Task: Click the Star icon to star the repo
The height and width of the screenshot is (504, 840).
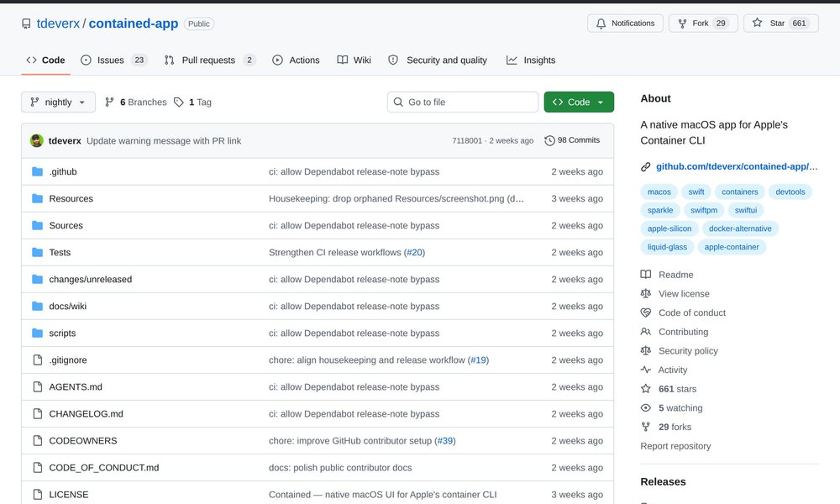Action: pyautogui.click(x=757, y=23)
